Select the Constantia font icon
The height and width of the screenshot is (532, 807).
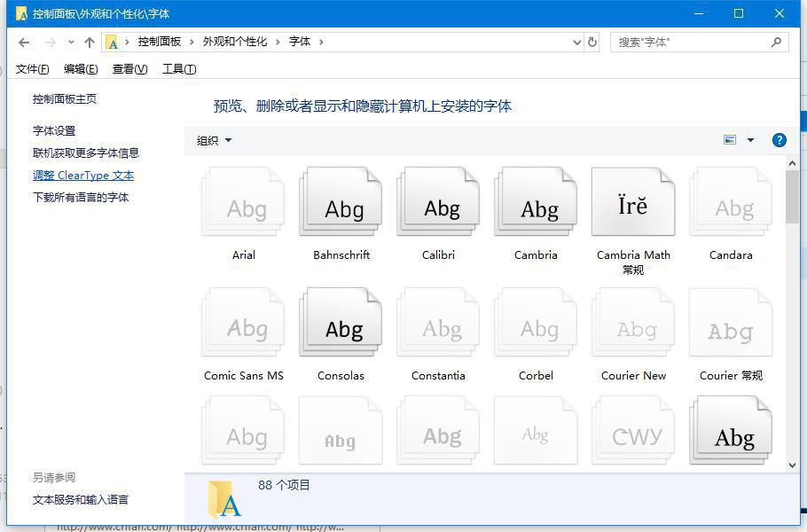pyautogui.click(x=438, y=323)
